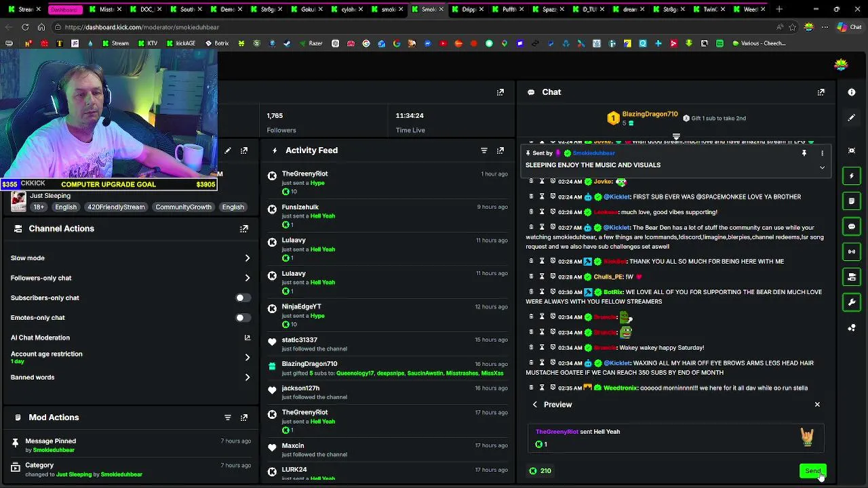The image size is (868, 488).
Task: Switch to the dream browser tab
Action: tap(629, 9)
